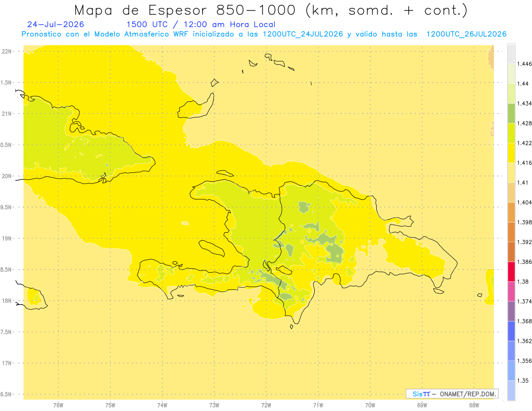
Task: Click the legend value 1.368
Action: click(x=524, y=321)
